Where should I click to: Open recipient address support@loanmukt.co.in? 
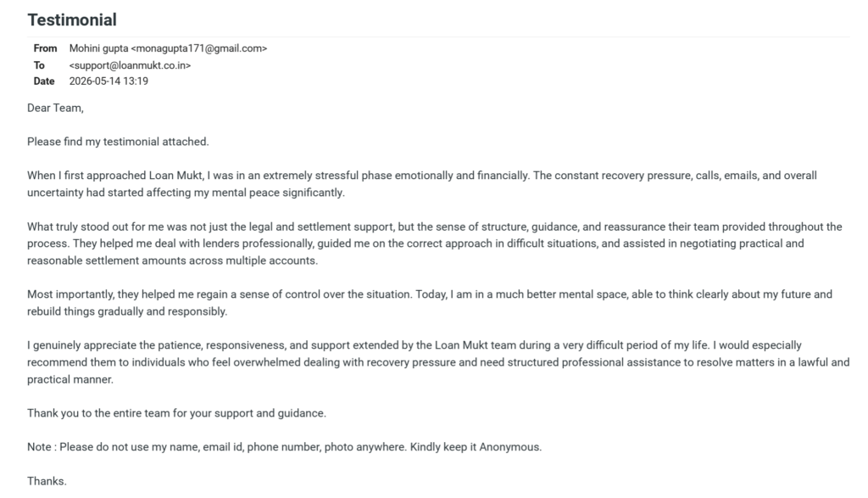click(x=130, y=65)
